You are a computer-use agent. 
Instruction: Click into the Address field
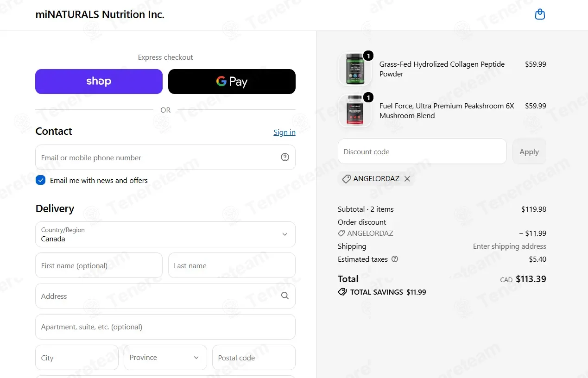165,296
